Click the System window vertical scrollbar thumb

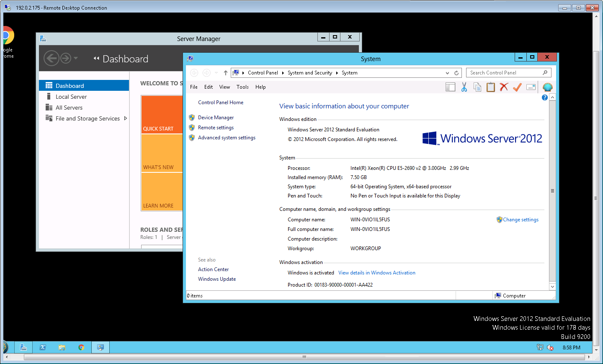[x=552, y=190]
